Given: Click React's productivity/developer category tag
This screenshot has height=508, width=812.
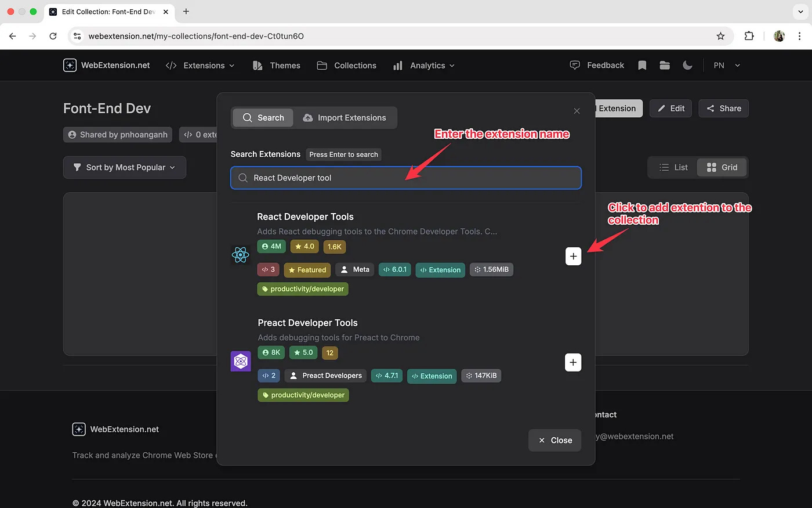Looking at the screenshot, I should [303, 289].
